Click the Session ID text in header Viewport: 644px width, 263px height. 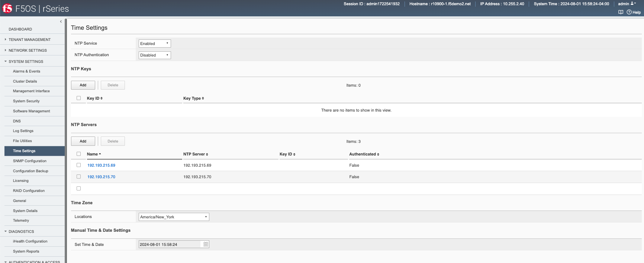pyautogui.click(x=371, y=4)
